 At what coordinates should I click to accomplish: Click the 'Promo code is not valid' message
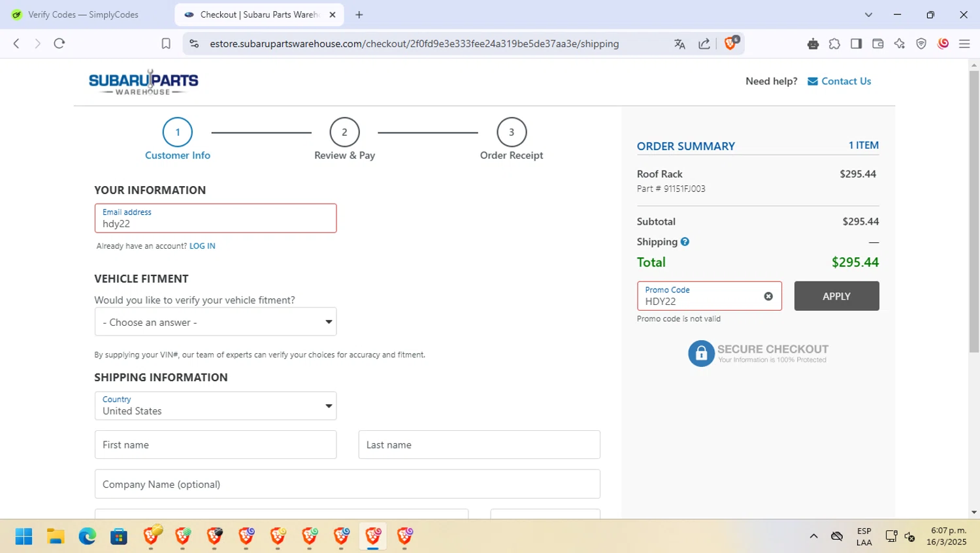coord(679,319)
